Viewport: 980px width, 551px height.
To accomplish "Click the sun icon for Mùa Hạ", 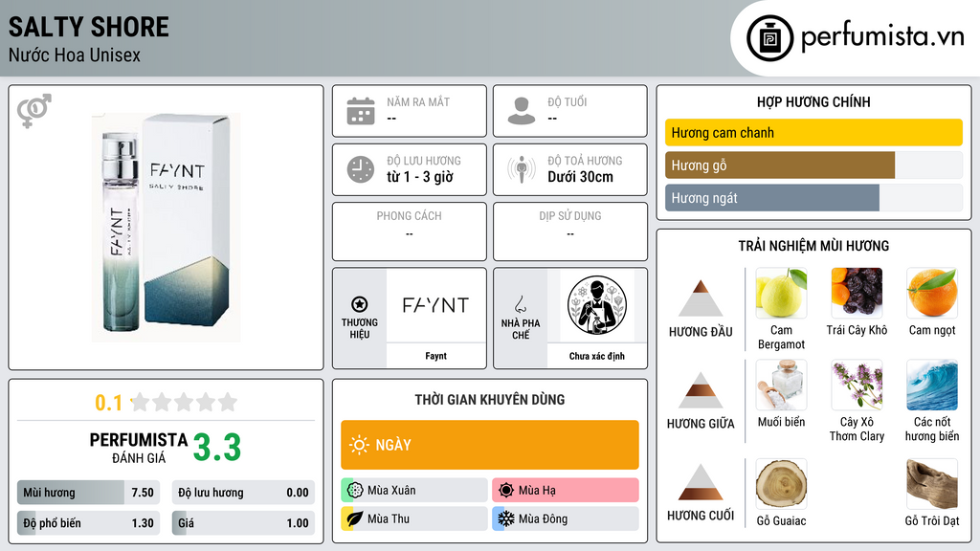I will [506, 491].
